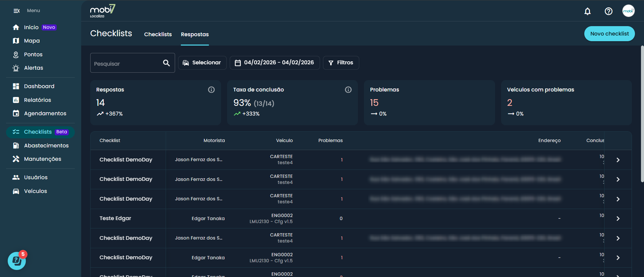Screen dimensions: 644x277
Task: Open help question mark icon
Action: point(608,11)
